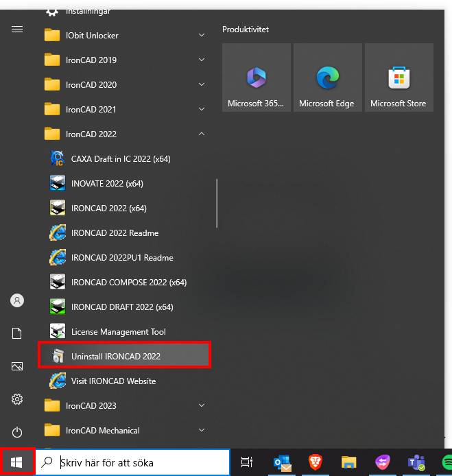Open Documents from Start sidebar
Image resolution: width=452 pixels, height=476 pixels.
tap(17, 333)
